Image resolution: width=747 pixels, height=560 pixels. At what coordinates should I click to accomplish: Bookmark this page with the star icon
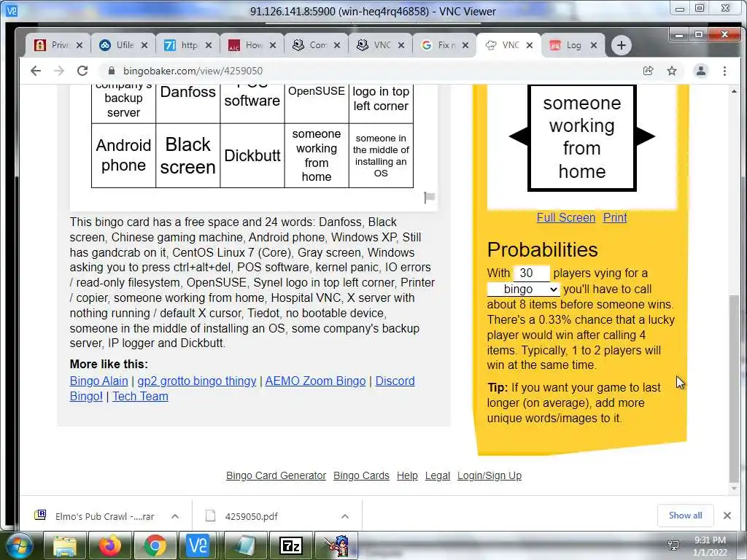click(x=672, y=71)
